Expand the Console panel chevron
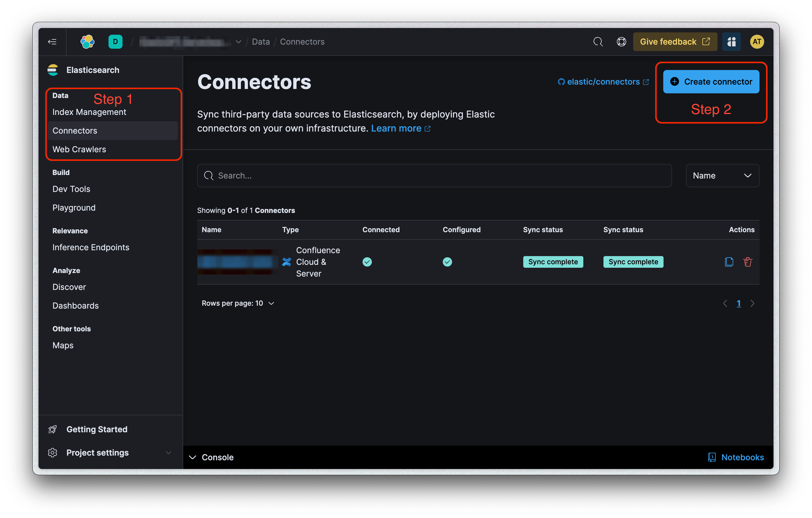The image size is (812, 518). tap(192, 457)
